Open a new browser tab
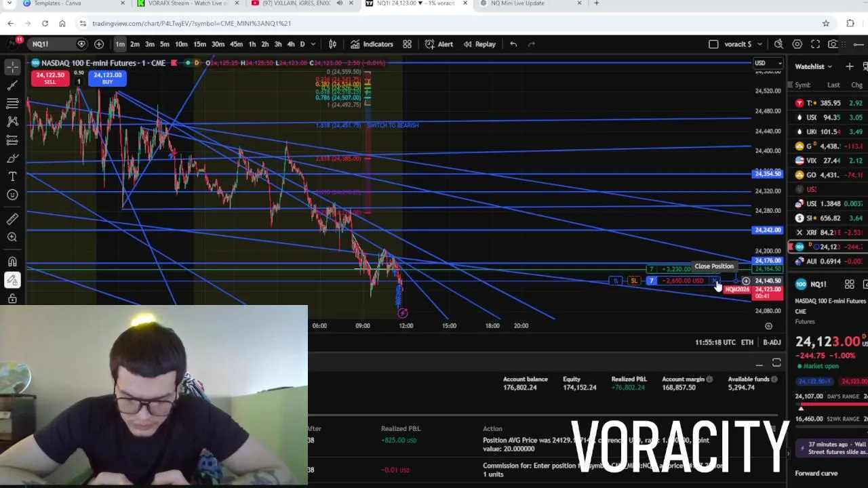The width and height of the screenshot is (868, 488). [596, 3]
